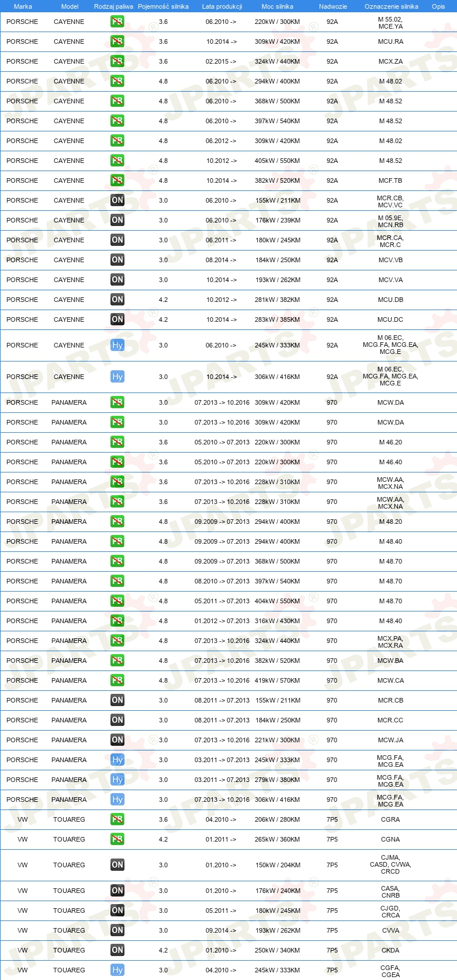The width and height of the screenshot is (457, 980).
Task: Click engine codes M 05.9E, MCN.RB
Action: click(390, 221)
